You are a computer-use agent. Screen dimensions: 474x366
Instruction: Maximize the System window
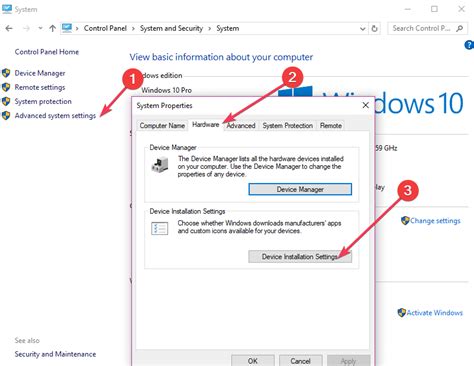[x=434, y=9]
